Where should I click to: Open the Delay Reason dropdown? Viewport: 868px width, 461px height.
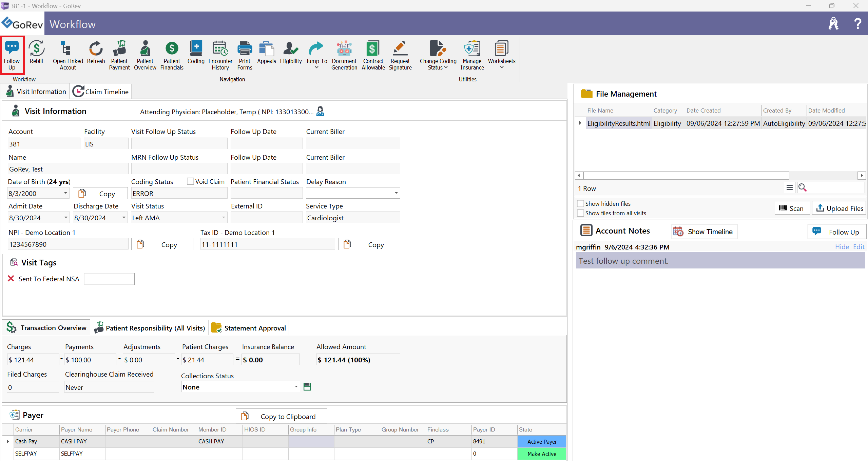point(396,193)
